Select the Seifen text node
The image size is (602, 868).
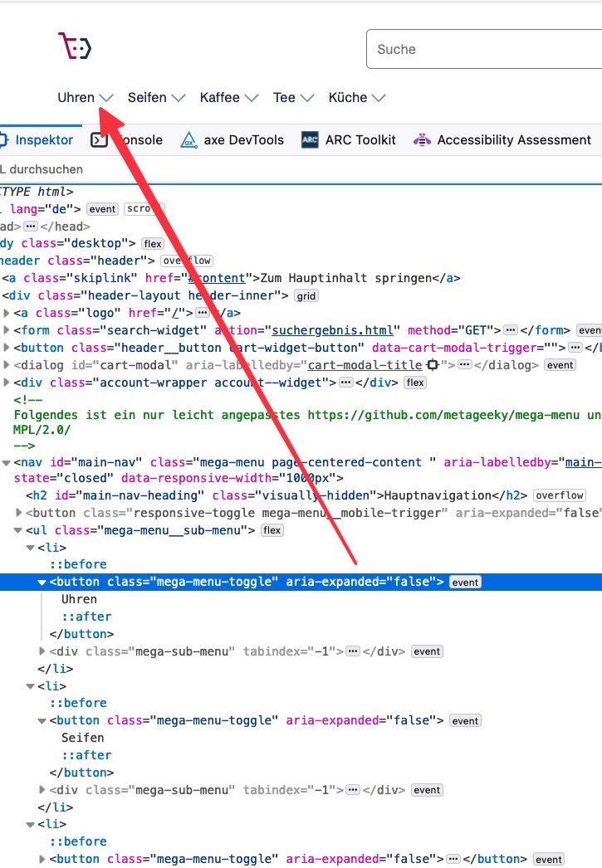pyautogui.click(x=82, y=738)
